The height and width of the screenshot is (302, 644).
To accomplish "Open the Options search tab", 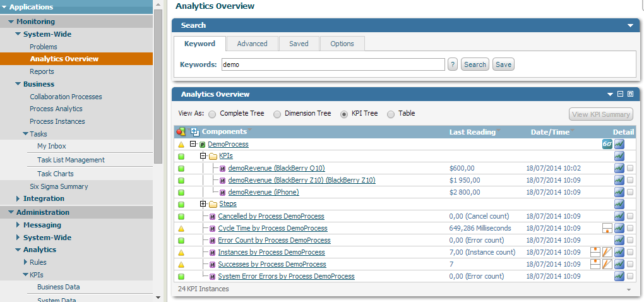I will (342, 44).
